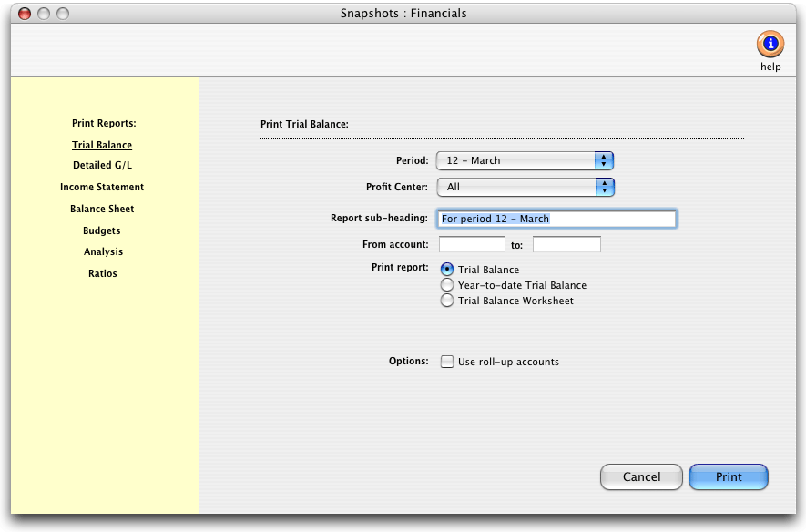Select the Trial Balance radio button
806x532 pixels.
coord(447,270)
